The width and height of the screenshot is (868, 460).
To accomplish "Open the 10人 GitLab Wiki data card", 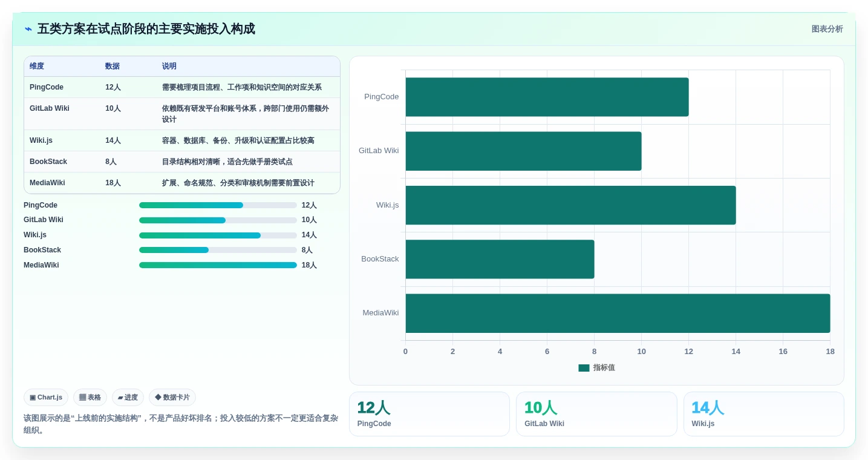I will 596,414.
